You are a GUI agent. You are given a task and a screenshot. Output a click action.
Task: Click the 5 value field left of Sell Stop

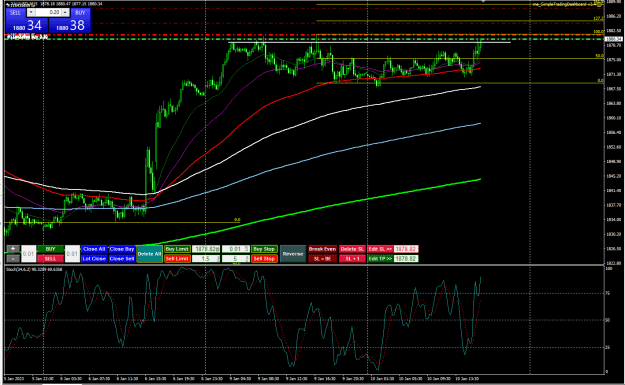tap(236, 259)
